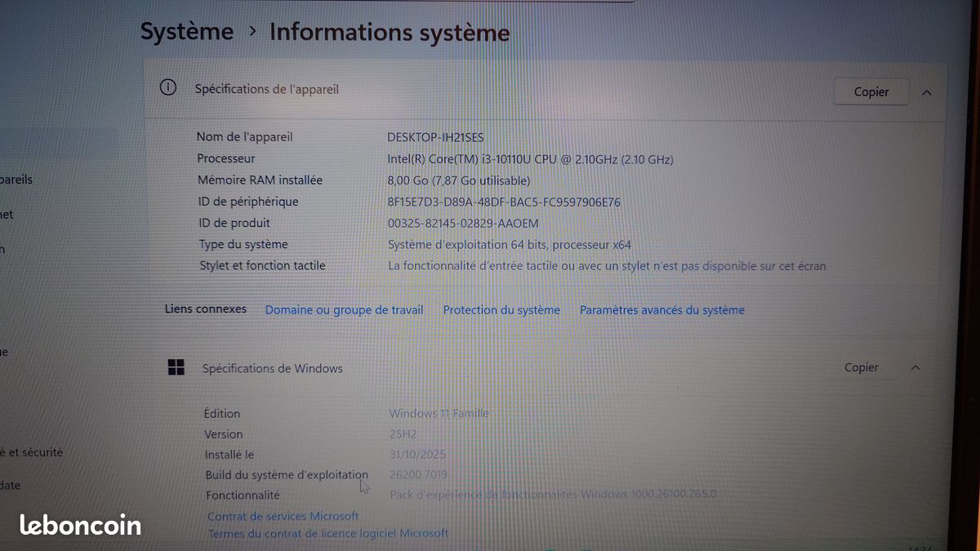Select the install date 31/10/2025

coord(417,454)
